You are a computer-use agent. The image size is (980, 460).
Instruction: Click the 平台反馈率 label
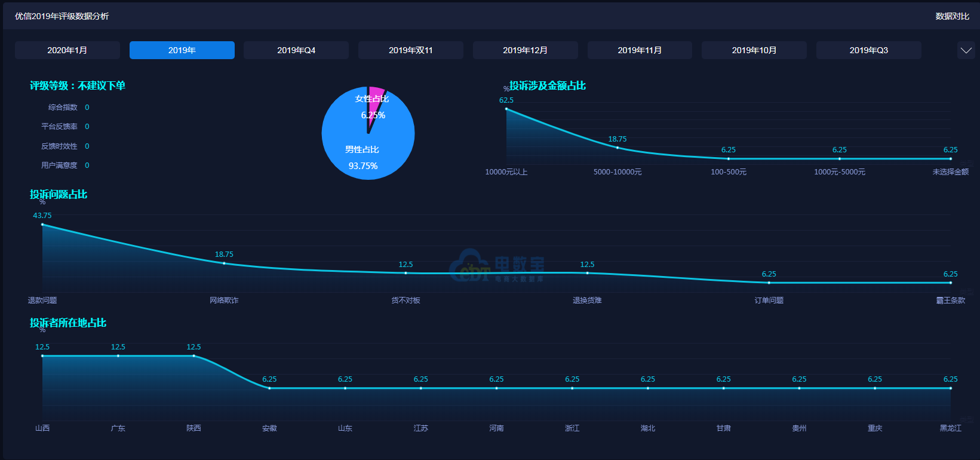tap(59, 127)
